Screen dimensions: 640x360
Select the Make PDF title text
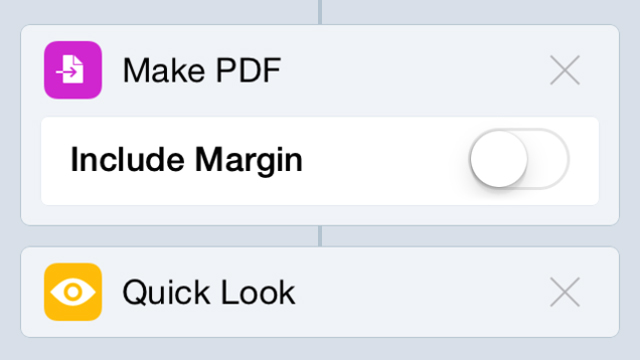202,71
